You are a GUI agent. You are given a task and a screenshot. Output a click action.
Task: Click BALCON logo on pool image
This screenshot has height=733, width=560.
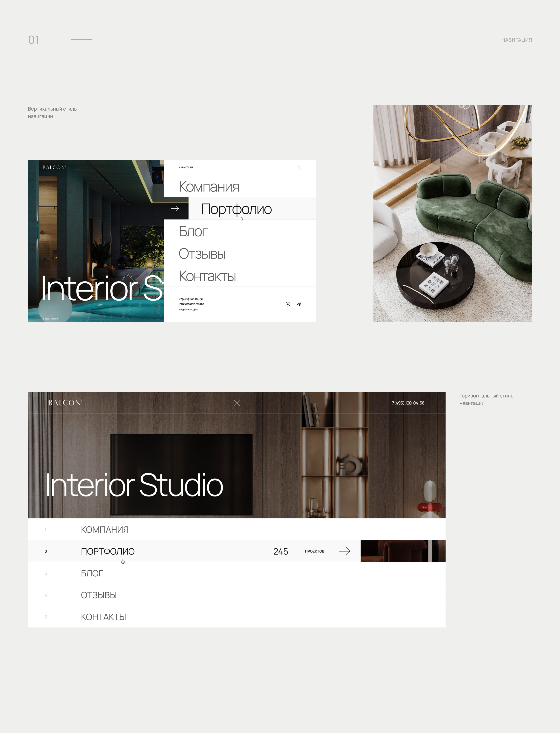pyautogui.click(x=54, y=167)
